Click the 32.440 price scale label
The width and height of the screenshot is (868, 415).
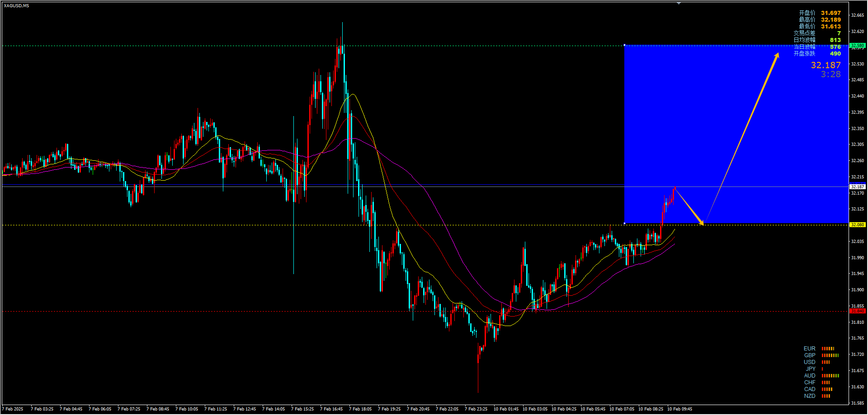(x=858, y=96)
